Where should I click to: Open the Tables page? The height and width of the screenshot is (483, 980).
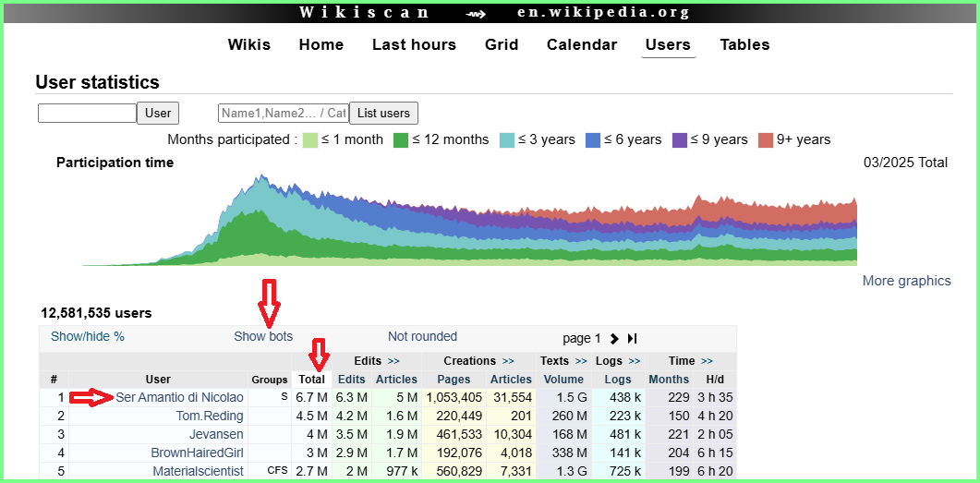[745, 45]
